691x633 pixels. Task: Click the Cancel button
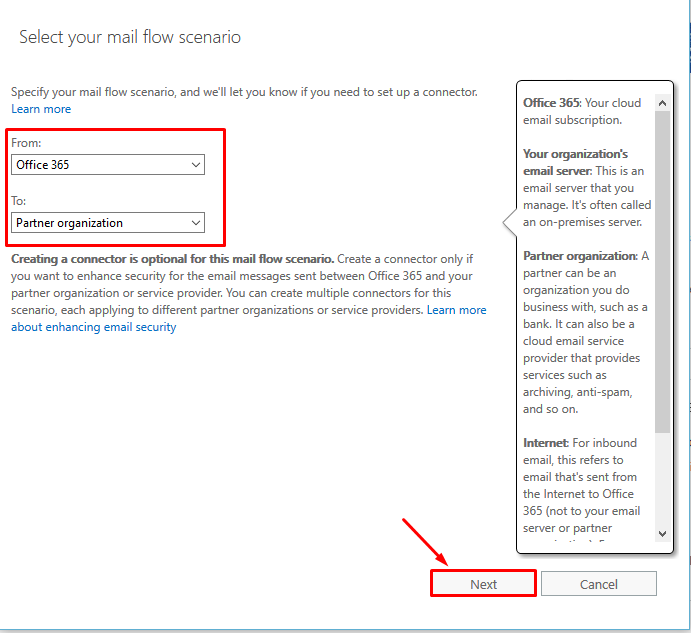click(x=598, y=584)
